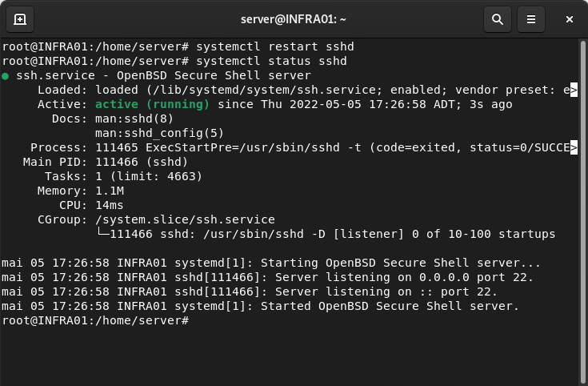Open the hamburger menu
588x386 pixels.
pos(530,18)
